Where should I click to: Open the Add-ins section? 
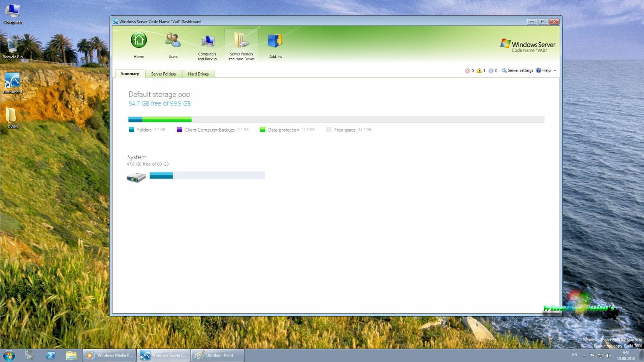coord(276,45)
